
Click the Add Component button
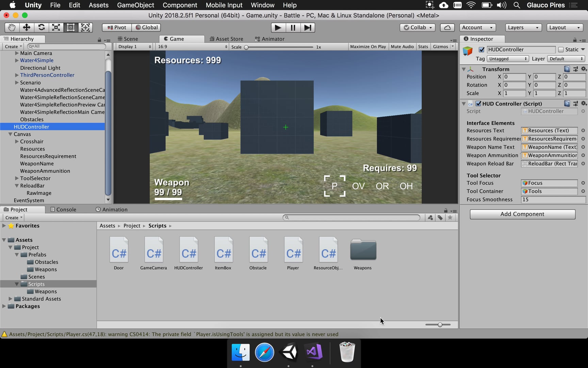(x=522, y=214)
